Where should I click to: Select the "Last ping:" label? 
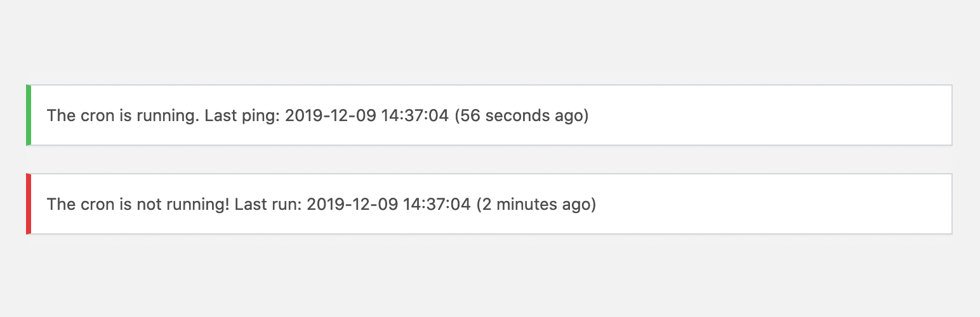pyautogui.click(x=242, y=116)
